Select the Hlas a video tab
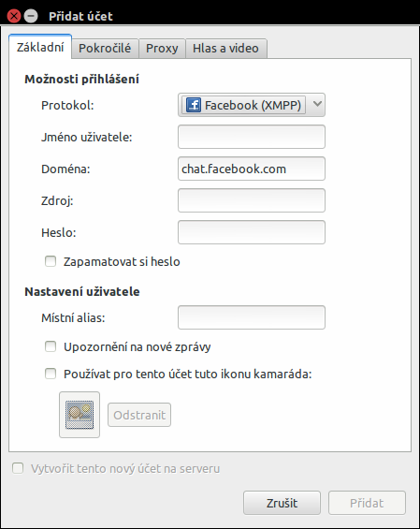This screenshot has height=529, width=420. pyautogui.click(x=225, y=49)
